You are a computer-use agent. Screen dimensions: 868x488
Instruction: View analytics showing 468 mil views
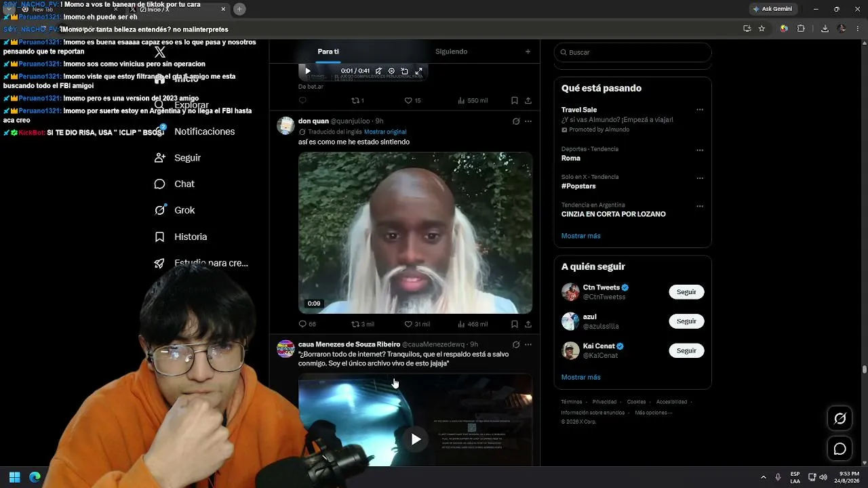point(473,324)
